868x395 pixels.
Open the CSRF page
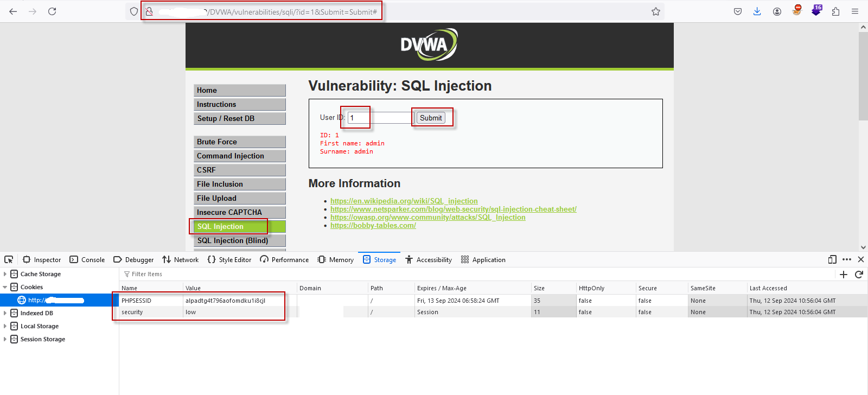(240, 170)
